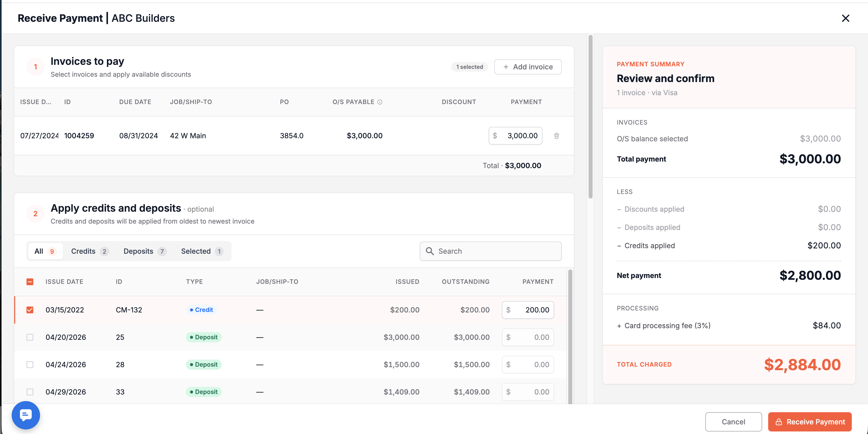Click the O/S Payable info icon
Image resolution: width=868 pixels, height=434 pixels.
pos(380,102)
